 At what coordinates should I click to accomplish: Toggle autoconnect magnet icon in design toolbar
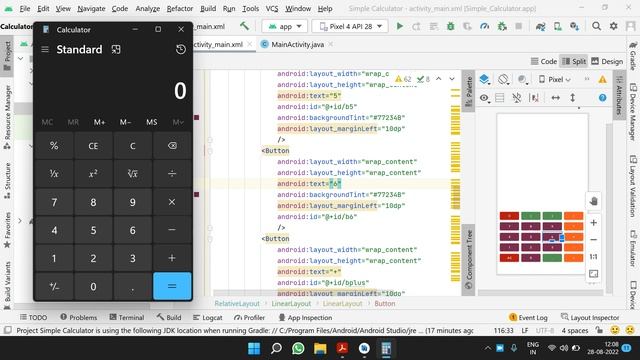click(x=516, y=98)
